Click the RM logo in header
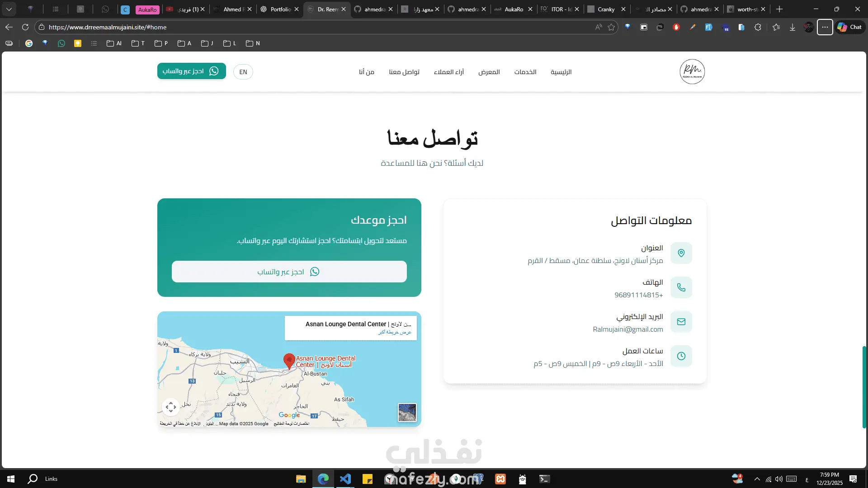 pos(692,71)
